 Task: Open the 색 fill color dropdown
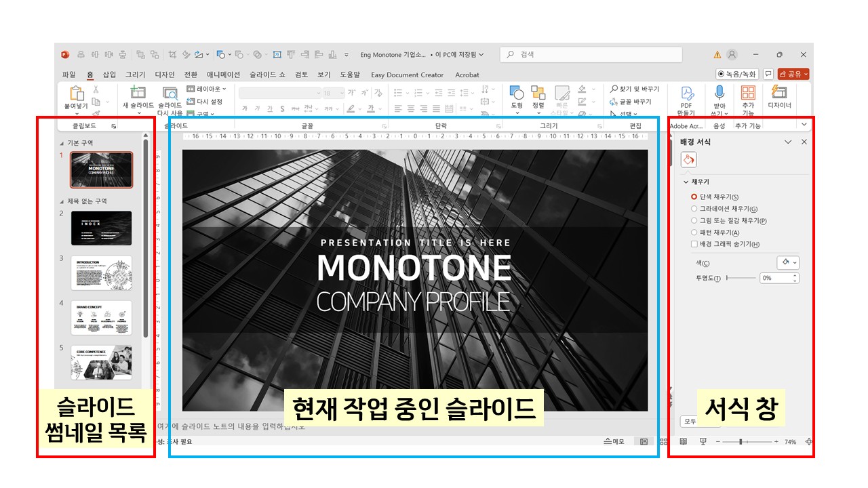788,262
